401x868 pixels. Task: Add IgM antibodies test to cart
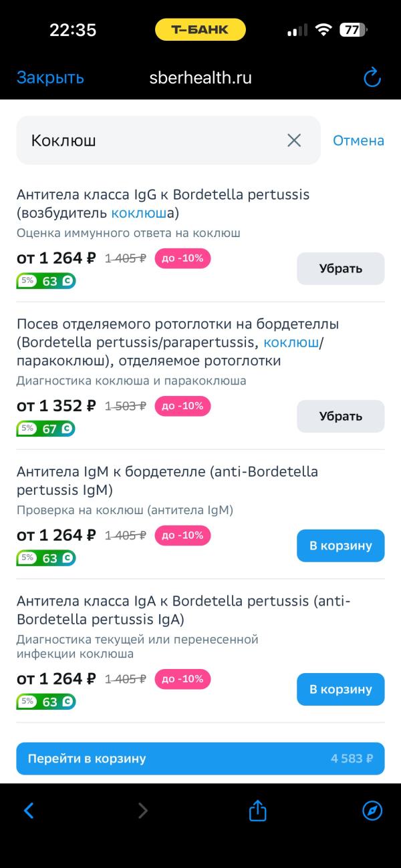click(x=340, y=546)
